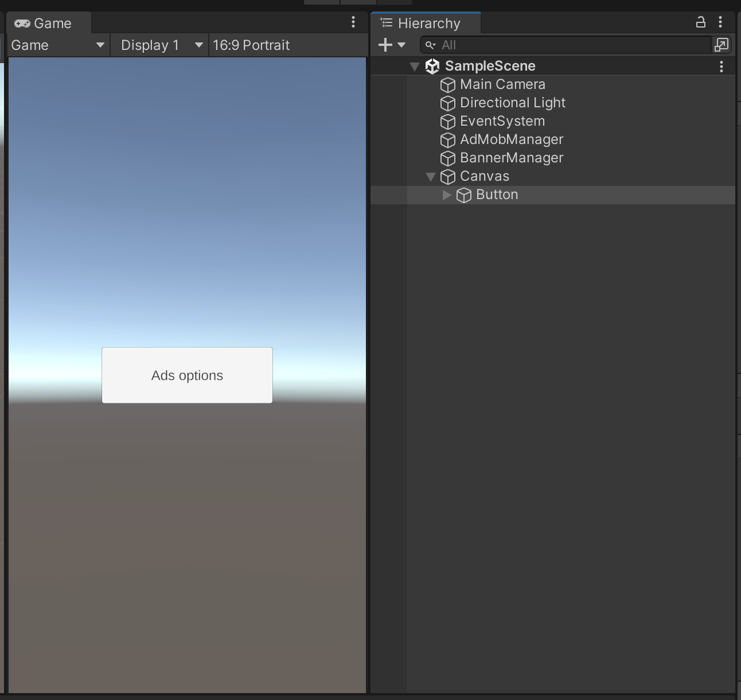Open the Game view mode dropdown
The width and height of the screenshot is (741, 700).
[x=57, y=45]
